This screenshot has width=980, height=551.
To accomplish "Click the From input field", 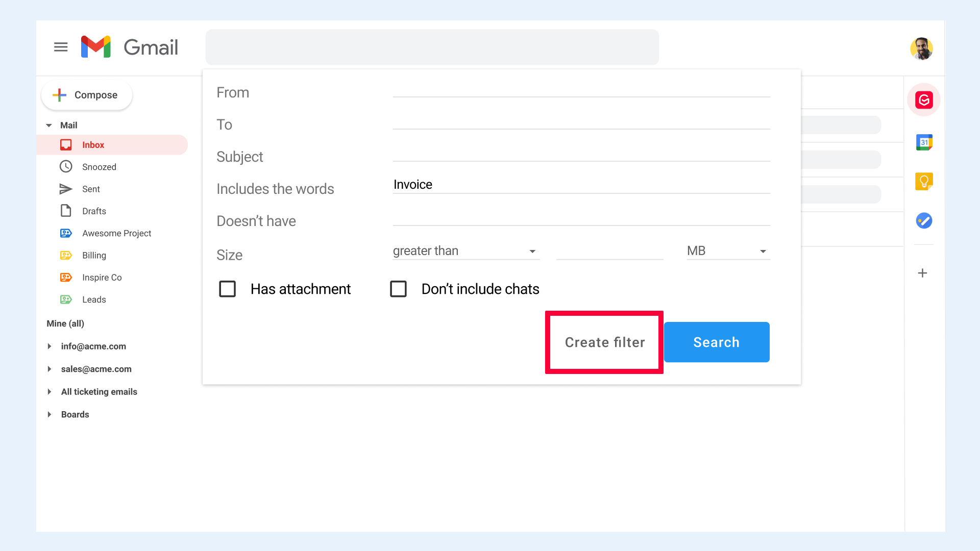I will point(581,89).
